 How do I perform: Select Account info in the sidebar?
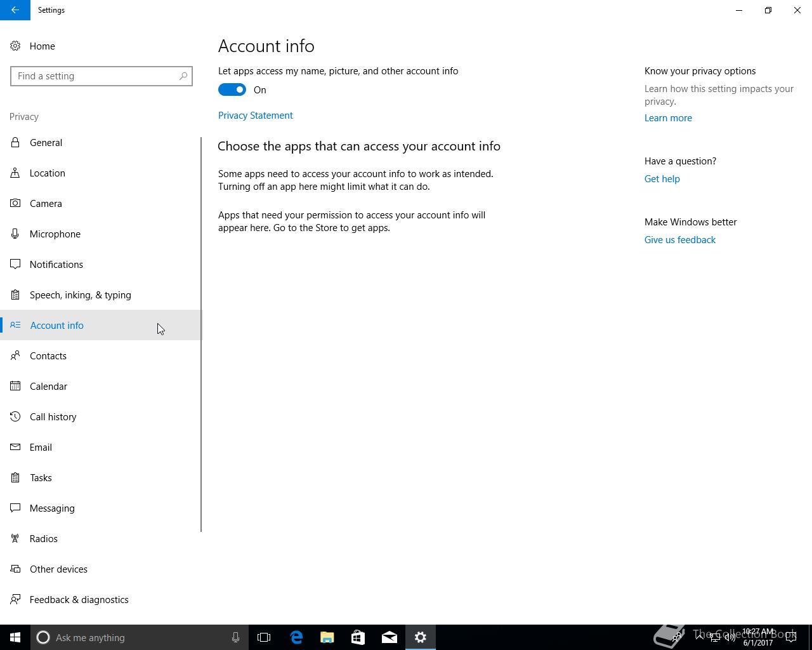[x=101, y=326]
